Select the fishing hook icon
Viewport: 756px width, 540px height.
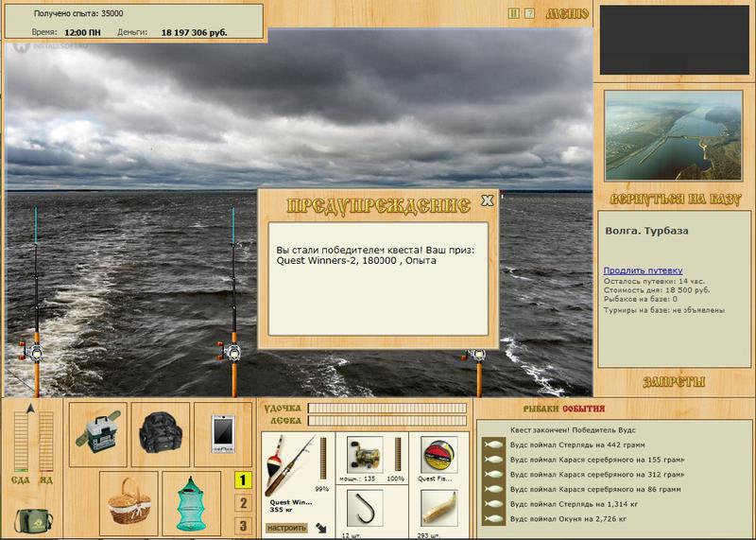(x=365, y=509)
